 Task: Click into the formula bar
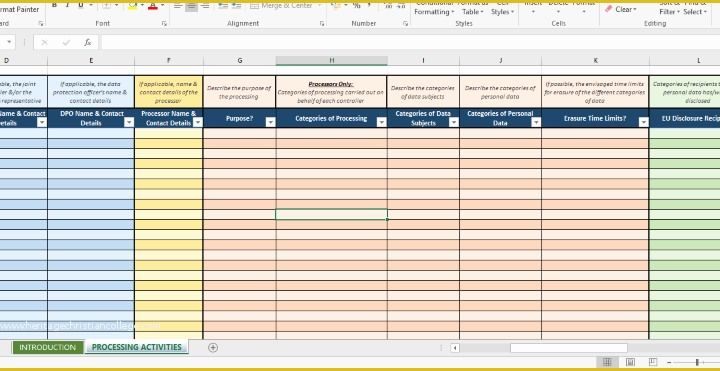(411, 43)
